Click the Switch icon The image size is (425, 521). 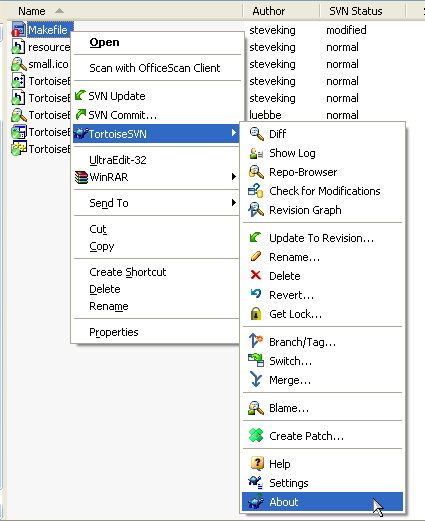coord(256,360)
